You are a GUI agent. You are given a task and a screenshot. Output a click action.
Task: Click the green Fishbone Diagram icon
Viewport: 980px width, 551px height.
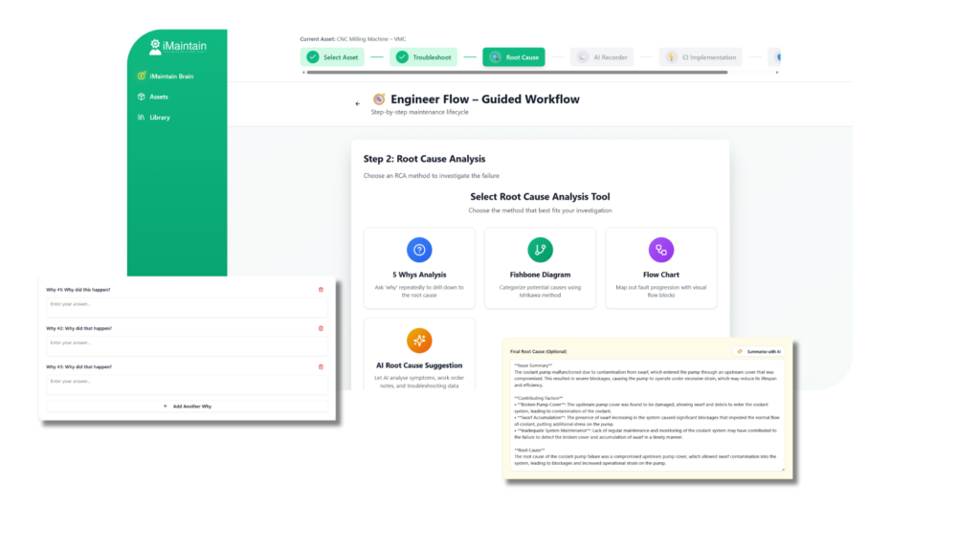[540, 250]
